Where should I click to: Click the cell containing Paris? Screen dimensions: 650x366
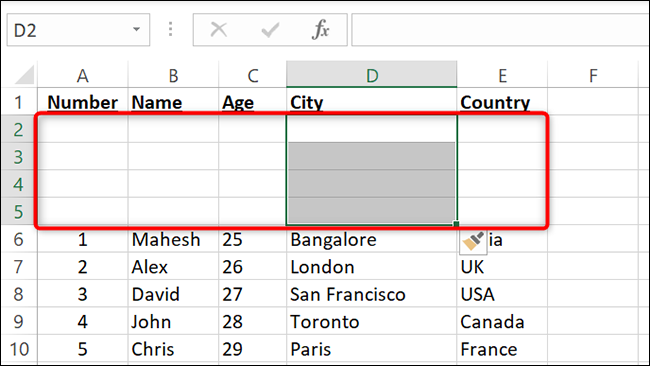(x=371, y=349)
